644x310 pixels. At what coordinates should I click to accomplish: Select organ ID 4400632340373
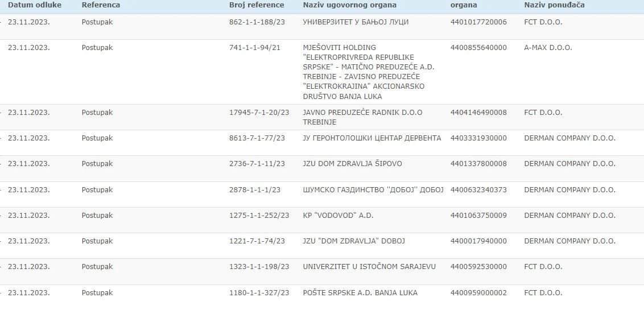click(x=478, y=189)
